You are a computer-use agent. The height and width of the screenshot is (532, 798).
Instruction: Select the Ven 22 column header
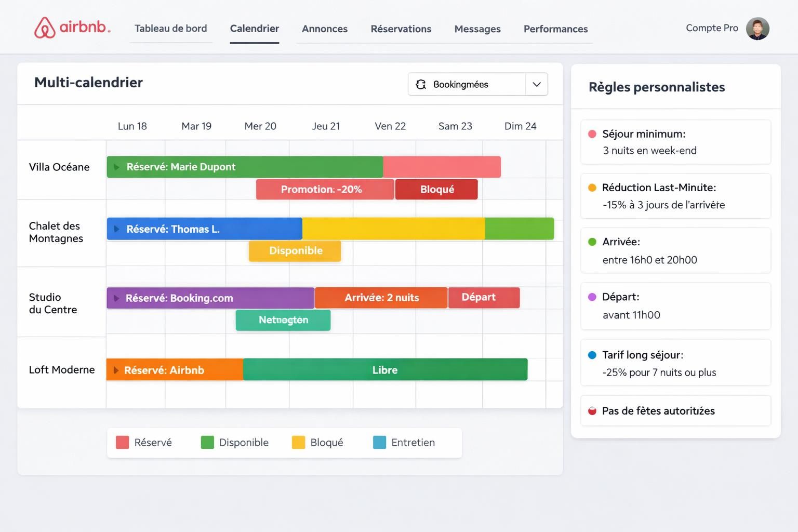[390, 126]
